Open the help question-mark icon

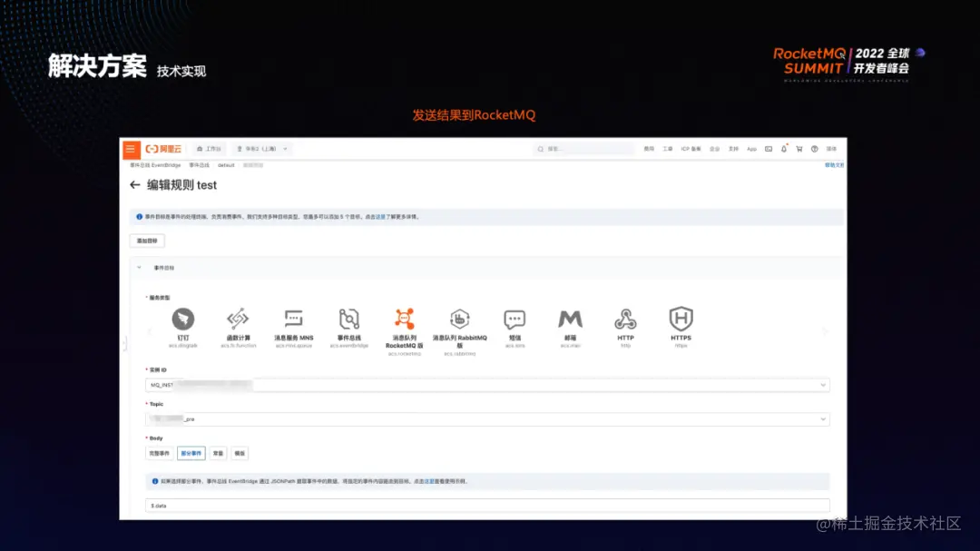(814, 149)
